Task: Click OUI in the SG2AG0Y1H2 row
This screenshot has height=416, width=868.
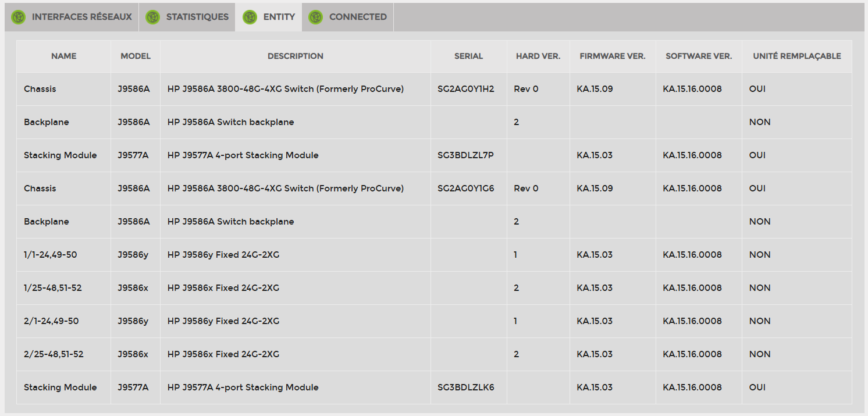Action: tap(757, 89)
